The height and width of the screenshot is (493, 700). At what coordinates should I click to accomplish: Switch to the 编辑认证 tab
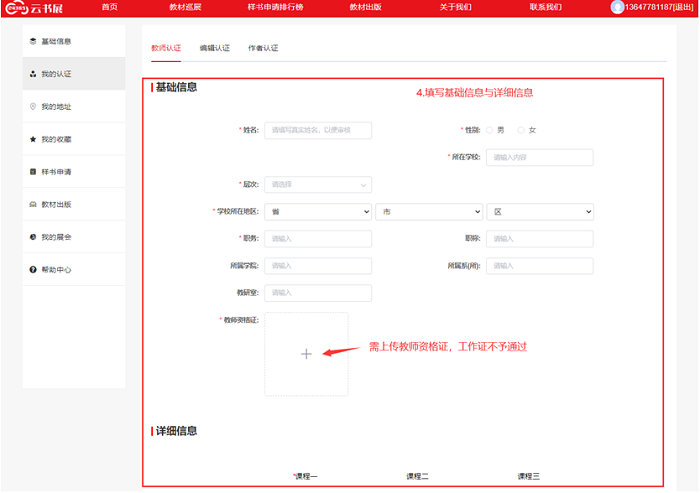(214, 48)
